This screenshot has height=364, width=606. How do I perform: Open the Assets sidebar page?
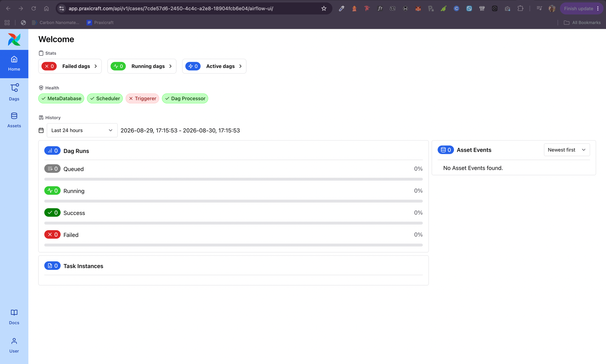coord(14,120)
